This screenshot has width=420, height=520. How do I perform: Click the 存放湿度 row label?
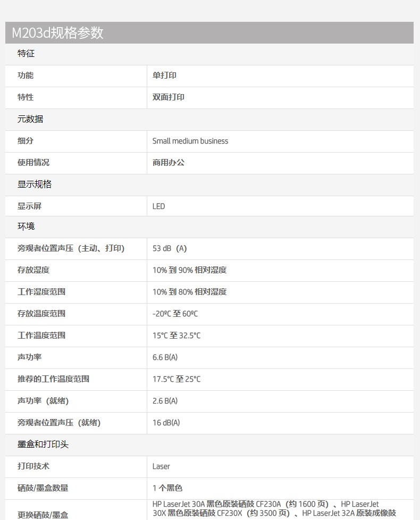tap(33, 270)
